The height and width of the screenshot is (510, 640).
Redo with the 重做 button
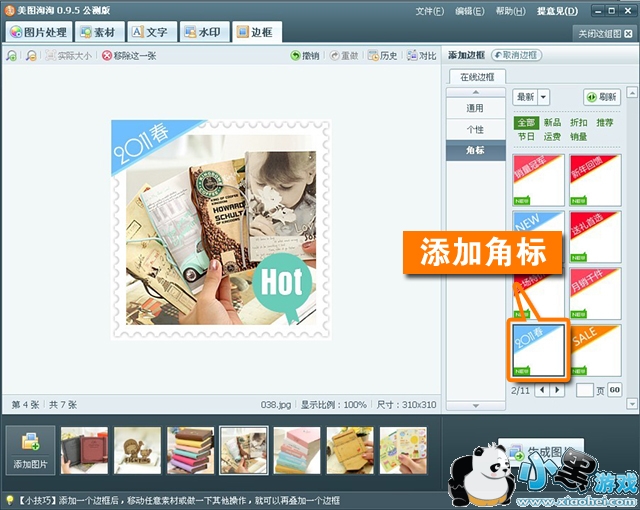344,55
